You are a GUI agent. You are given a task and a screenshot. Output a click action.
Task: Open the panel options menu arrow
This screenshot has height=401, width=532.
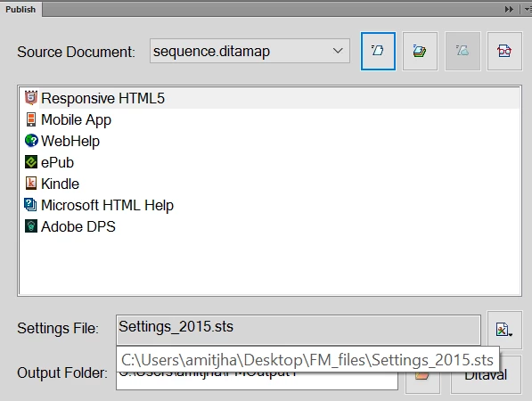click(528, 9)
